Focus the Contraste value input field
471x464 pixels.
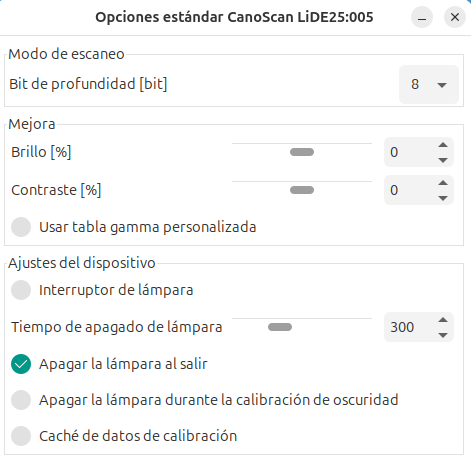pyautogui.click(x=409, y=190)
